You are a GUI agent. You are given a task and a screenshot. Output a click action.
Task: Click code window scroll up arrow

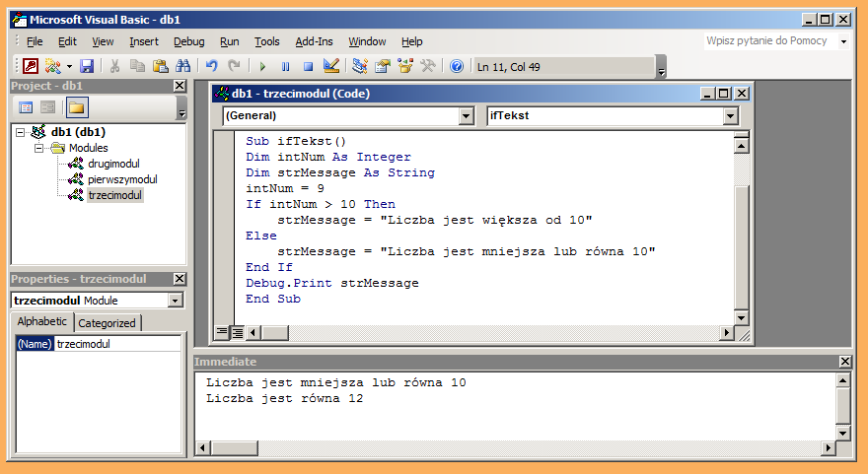click(741, 146)
